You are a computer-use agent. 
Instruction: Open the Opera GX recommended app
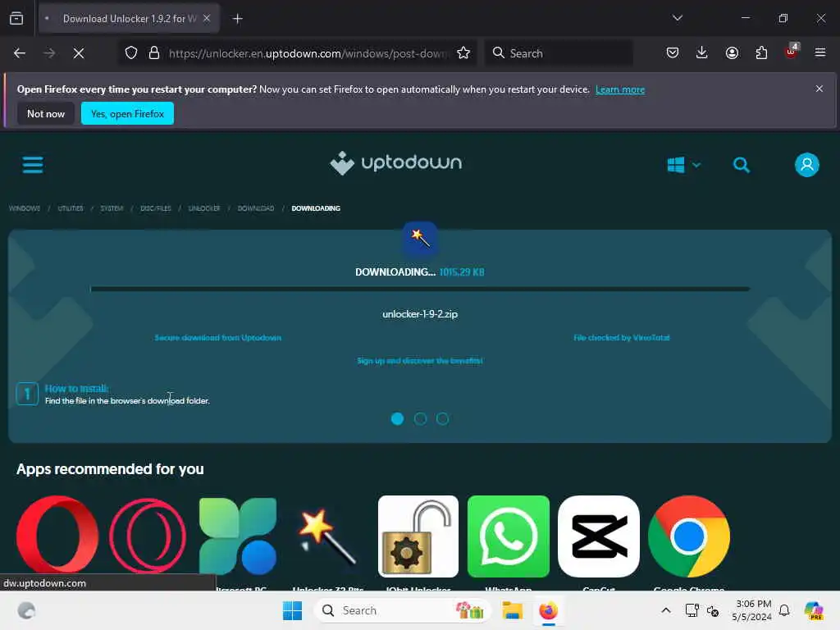click(148, 535)
